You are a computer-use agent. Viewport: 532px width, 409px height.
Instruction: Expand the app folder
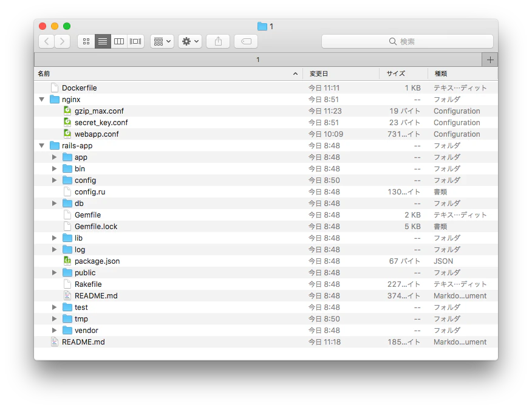click(x=54, y=157)
